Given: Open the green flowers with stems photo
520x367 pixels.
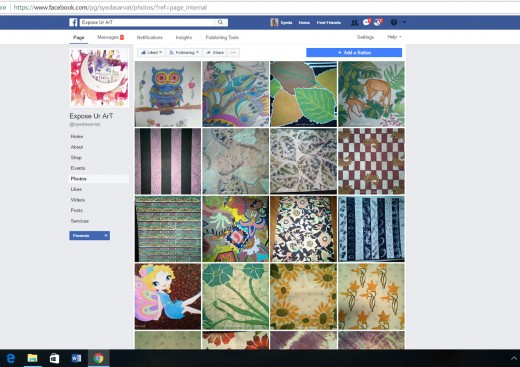Looking at the screenshot, I should 236,296.
